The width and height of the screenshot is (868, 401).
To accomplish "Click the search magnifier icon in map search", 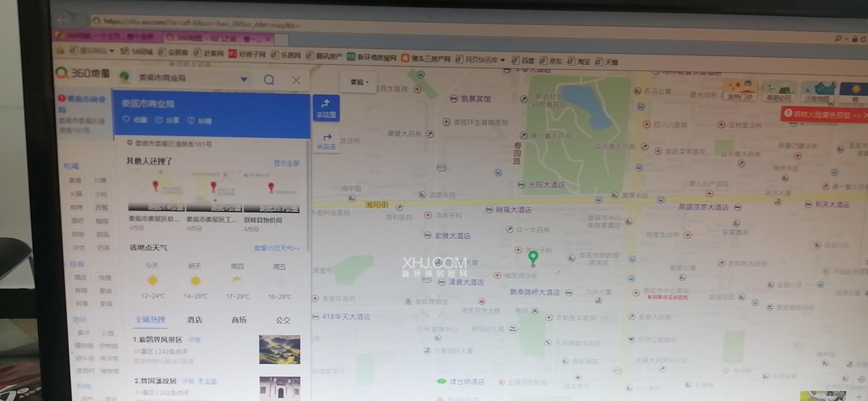I will [269, 80].
